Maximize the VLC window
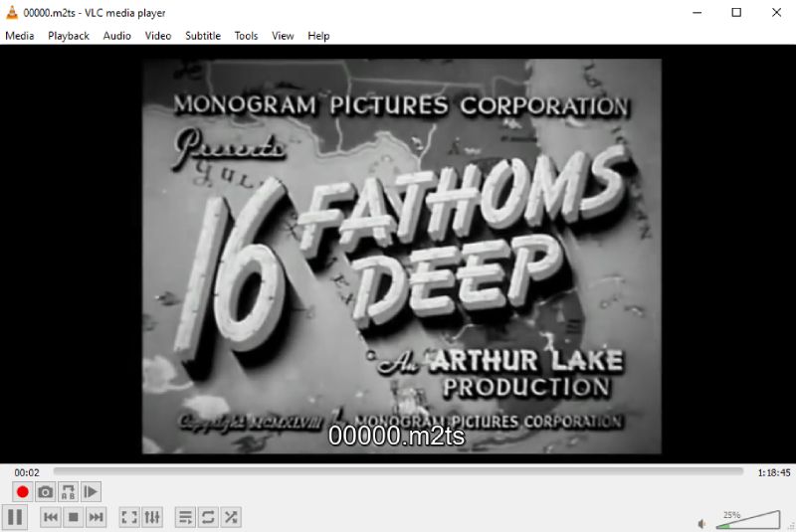The width and height of the screenshot is (796, 532). point(736,13)
